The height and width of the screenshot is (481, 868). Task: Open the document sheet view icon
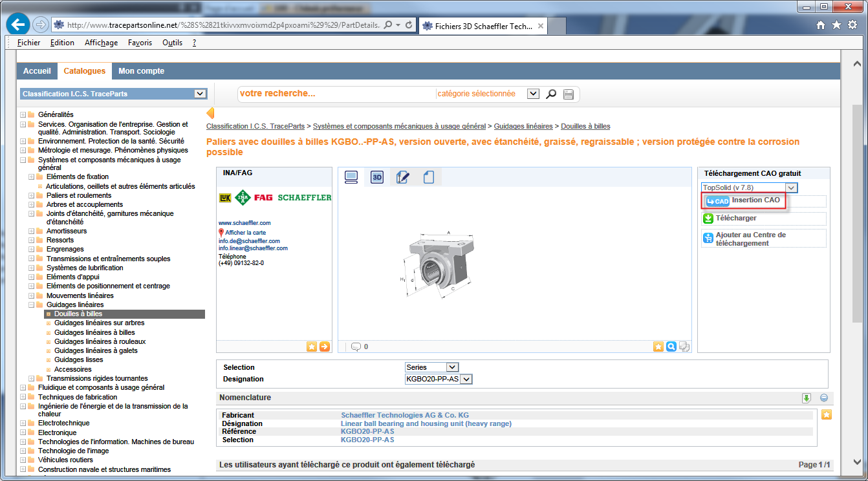pos(428,177)
